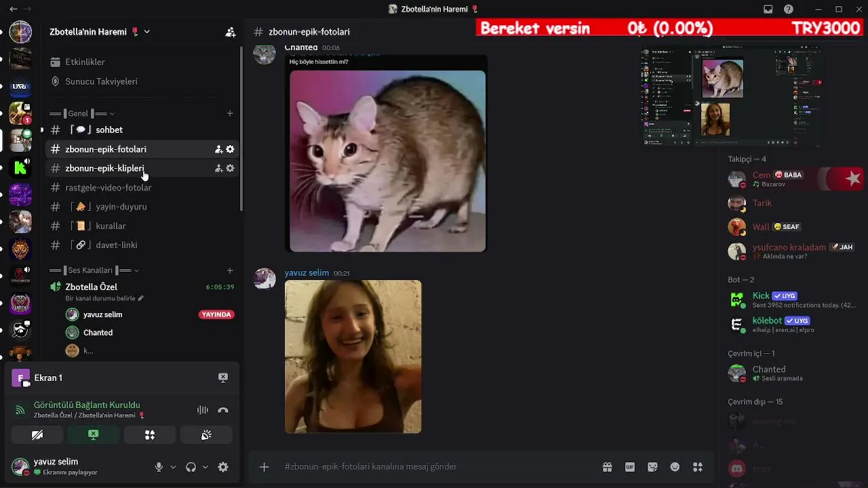The width and height of the screenshot is (868, 488).
Task: Disconnect from the voice call
Action: coord(223,410)
